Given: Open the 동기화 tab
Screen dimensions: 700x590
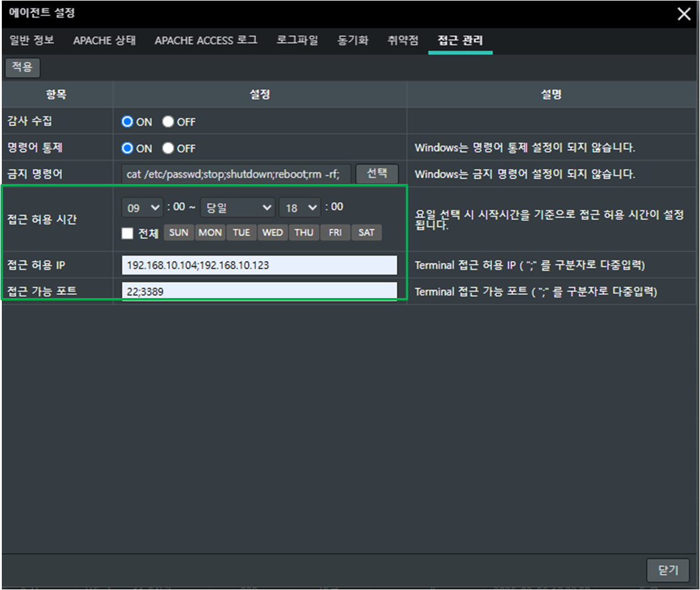Looking at the screenshot, I should point(353,41).
